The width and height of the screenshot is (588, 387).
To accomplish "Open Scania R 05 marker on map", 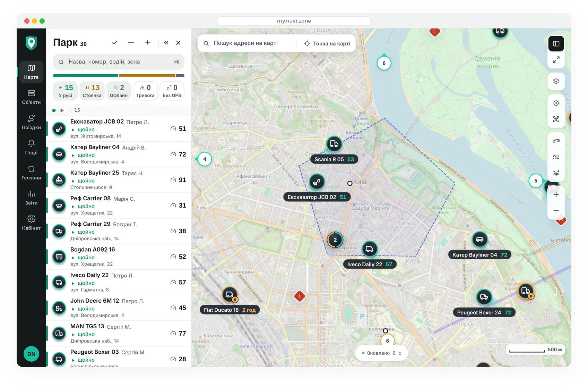I will (x=334, y=144).
